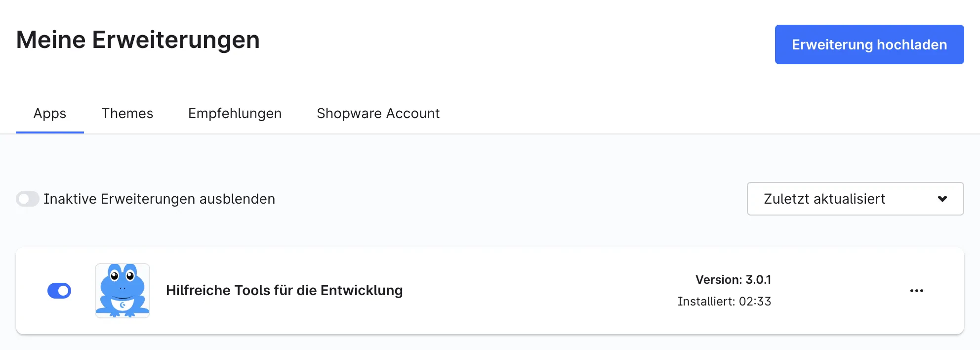
Task: Enable Inaktive Erweiterungen ausblenden switch
Action: click(x=28, y=199)
